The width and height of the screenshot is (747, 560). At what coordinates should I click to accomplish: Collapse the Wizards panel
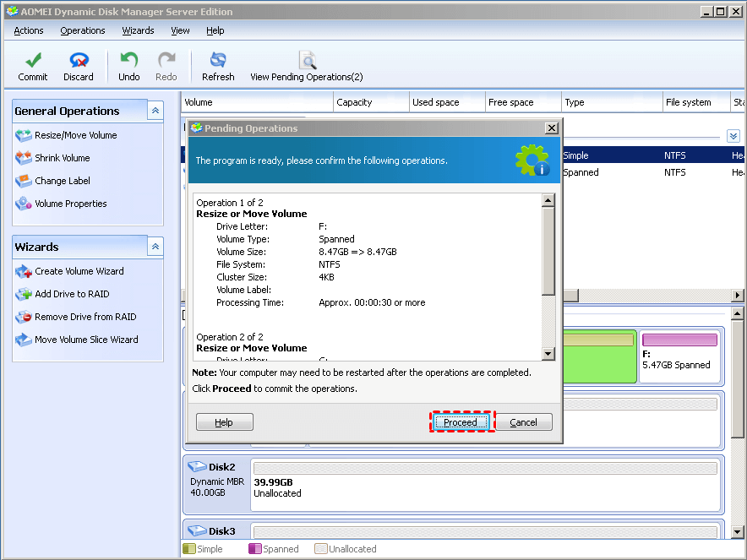[155, 247]
